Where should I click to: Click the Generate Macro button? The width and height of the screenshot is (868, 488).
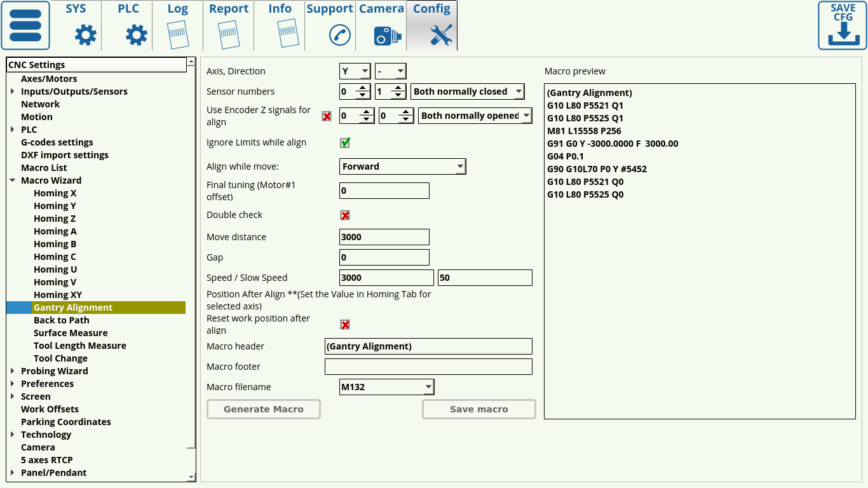(264, 409)
